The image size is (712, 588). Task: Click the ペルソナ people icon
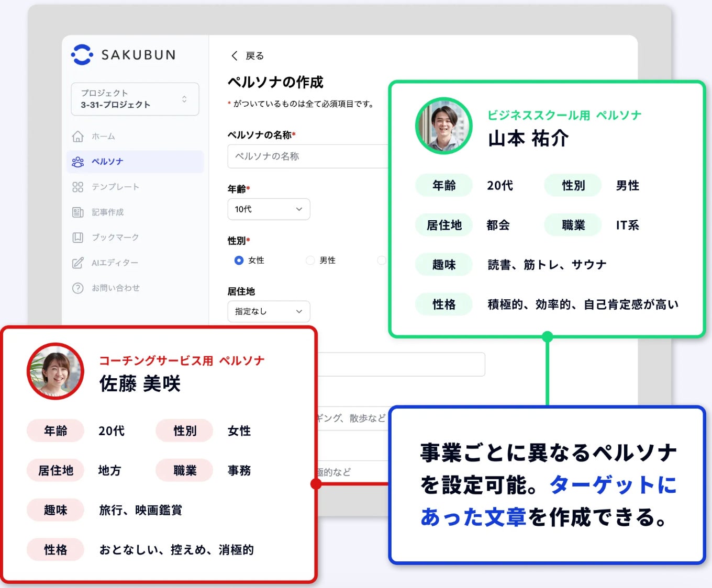coord(77,162)
